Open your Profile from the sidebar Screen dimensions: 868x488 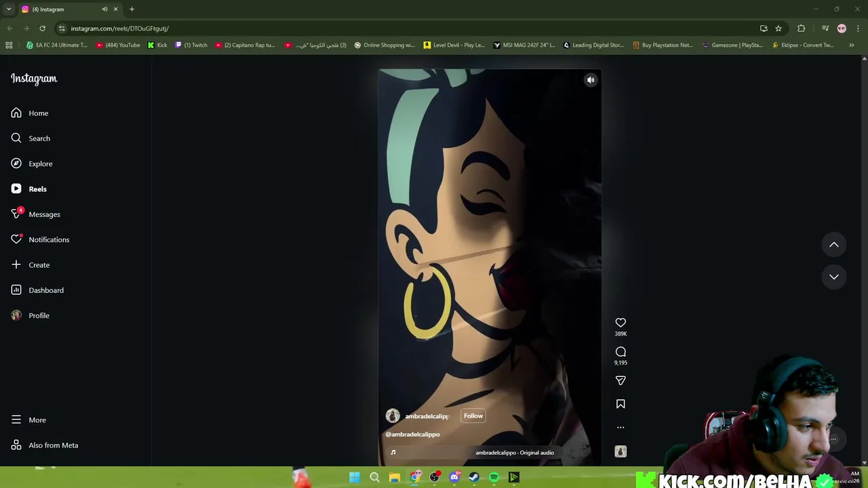pos(31,315)
